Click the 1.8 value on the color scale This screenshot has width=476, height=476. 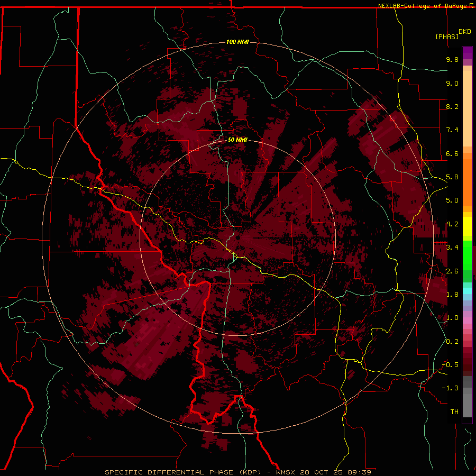[x=452, y=295]
